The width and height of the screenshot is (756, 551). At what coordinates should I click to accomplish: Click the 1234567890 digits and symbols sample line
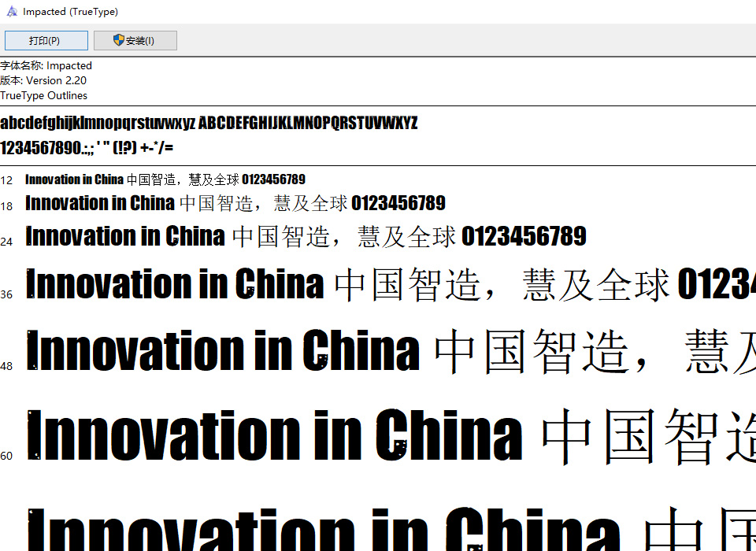click(x=87, y=147)
